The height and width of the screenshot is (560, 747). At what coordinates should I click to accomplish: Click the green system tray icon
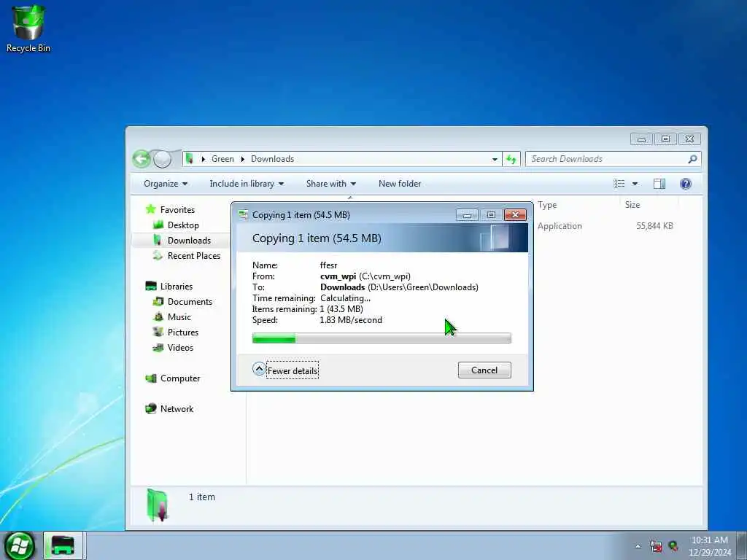point(673,547)
